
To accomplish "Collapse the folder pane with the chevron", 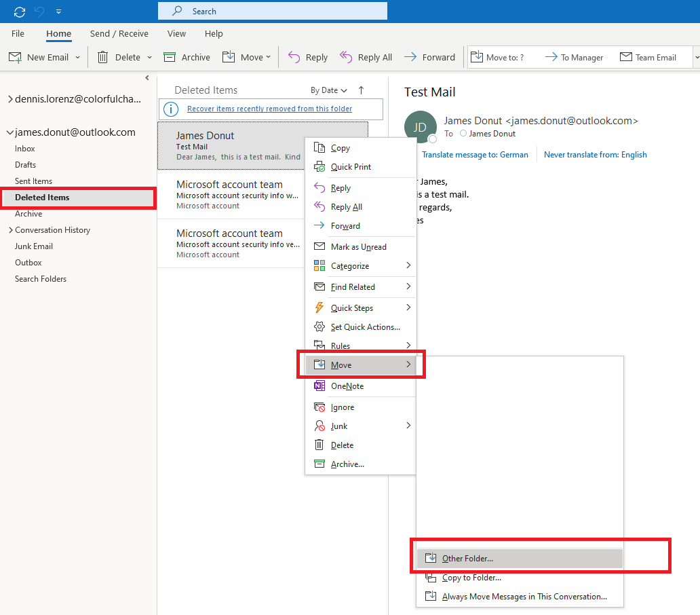I will point(147,77).
